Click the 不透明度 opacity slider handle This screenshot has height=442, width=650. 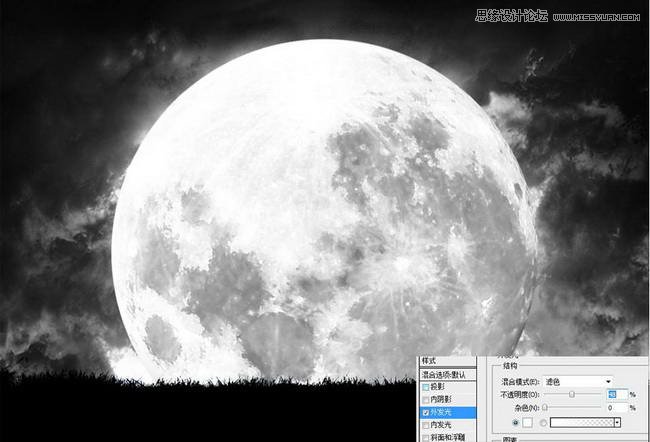click(571, 395)
